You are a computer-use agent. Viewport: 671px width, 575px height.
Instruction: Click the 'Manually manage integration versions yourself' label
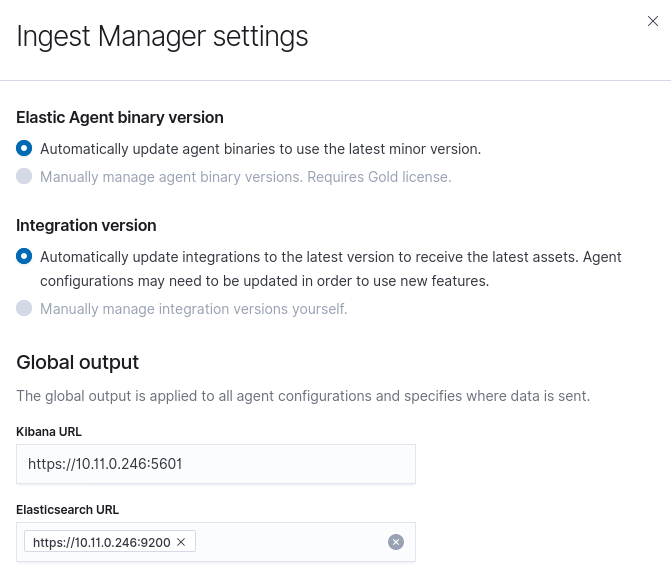point(193,309)
